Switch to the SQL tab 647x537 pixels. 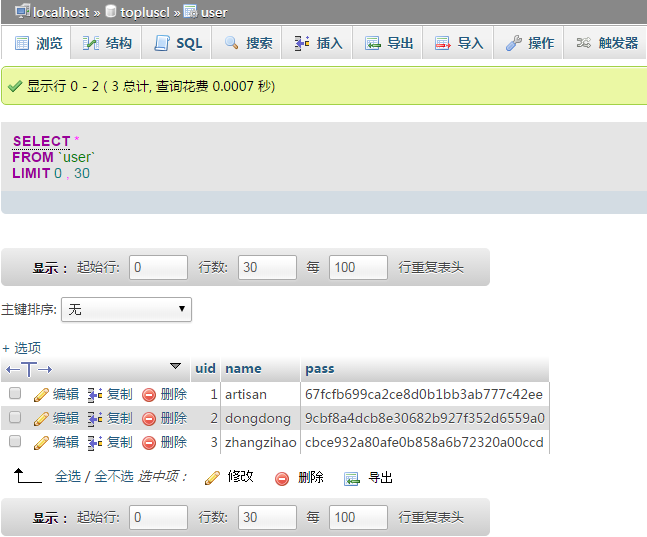tap(178, 43)
